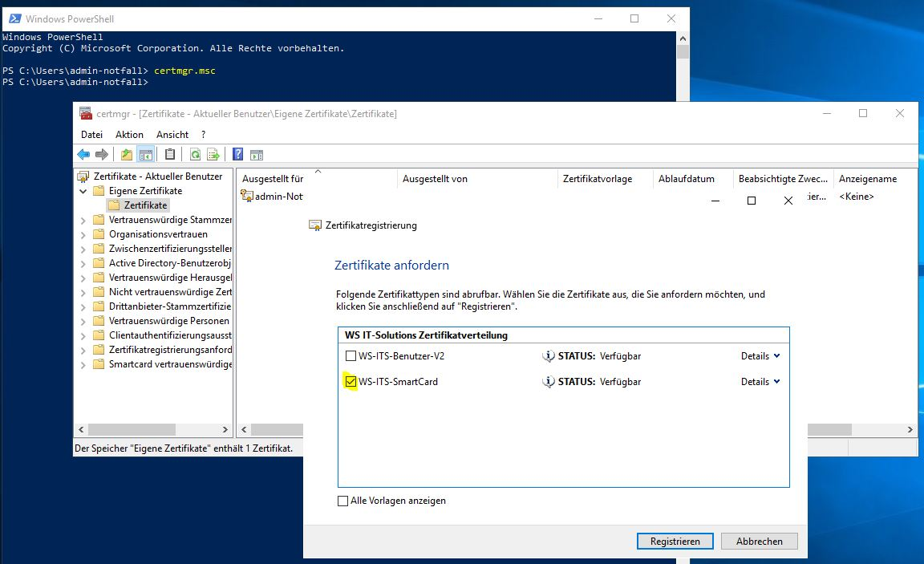This screenshot has height=564, width=924.
Task: Click right arrow of certificate list scrollbar
Action: pyautogui.click(x=910, y=430)
